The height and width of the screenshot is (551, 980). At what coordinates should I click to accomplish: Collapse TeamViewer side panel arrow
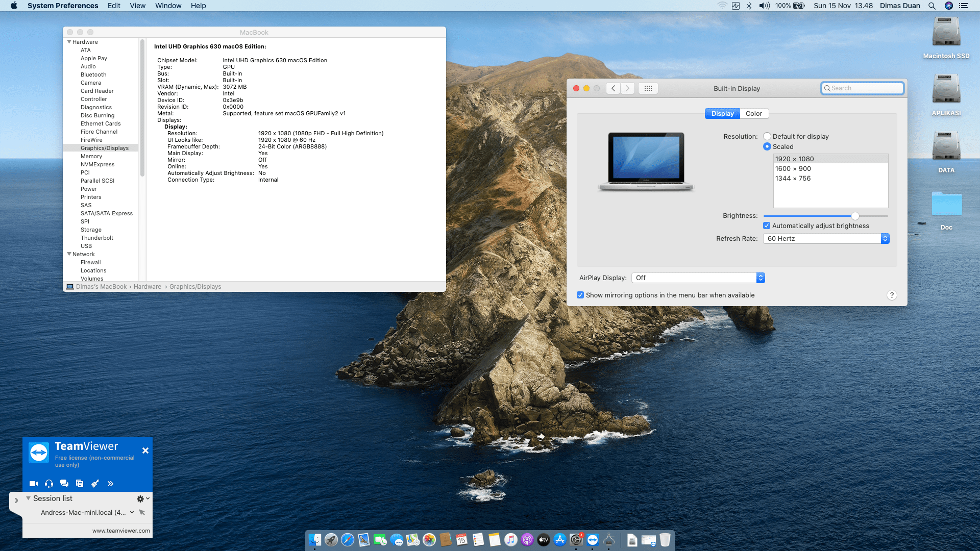pyautogui.click(x=16, y=500)
